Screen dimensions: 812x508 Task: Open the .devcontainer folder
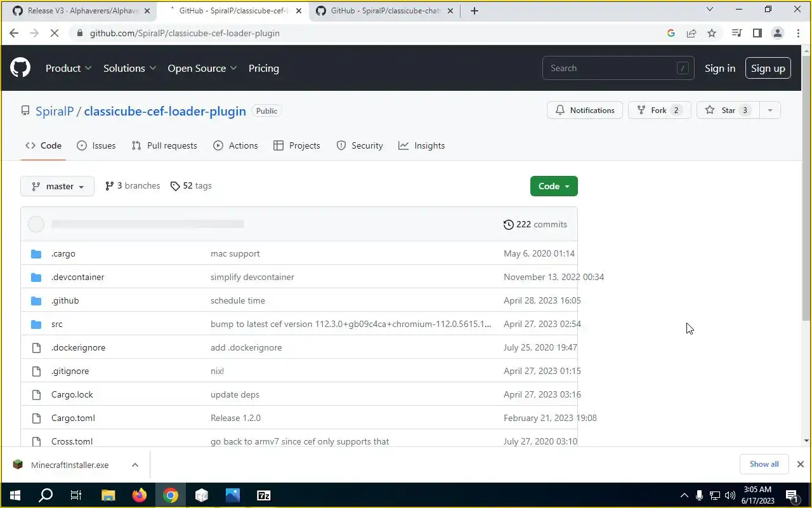(x=77, y=277)
